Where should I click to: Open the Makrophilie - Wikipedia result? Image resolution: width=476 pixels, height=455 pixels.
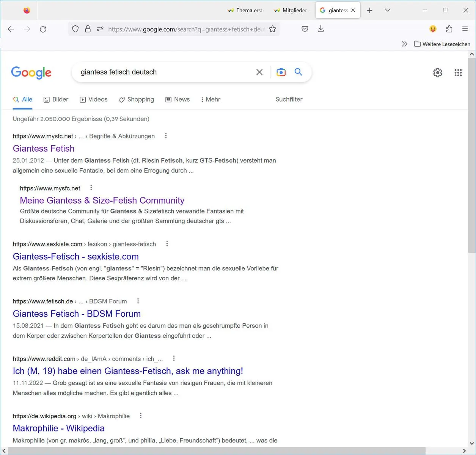[59, 428]
